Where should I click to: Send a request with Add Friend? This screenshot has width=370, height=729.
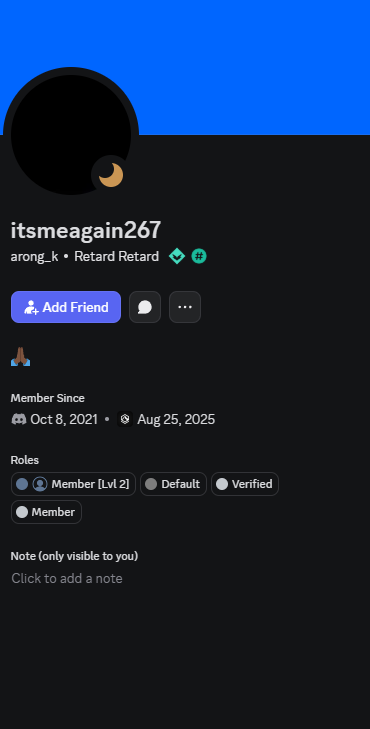66,307
